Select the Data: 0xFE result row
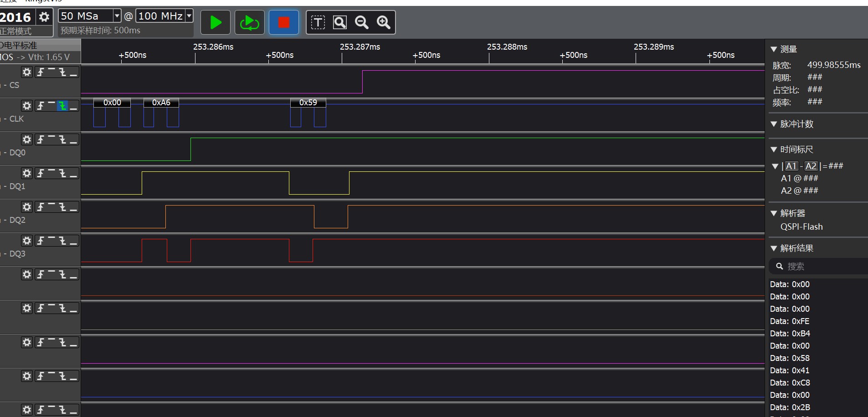This screenshot has height=417, width=868. point(790,321)
